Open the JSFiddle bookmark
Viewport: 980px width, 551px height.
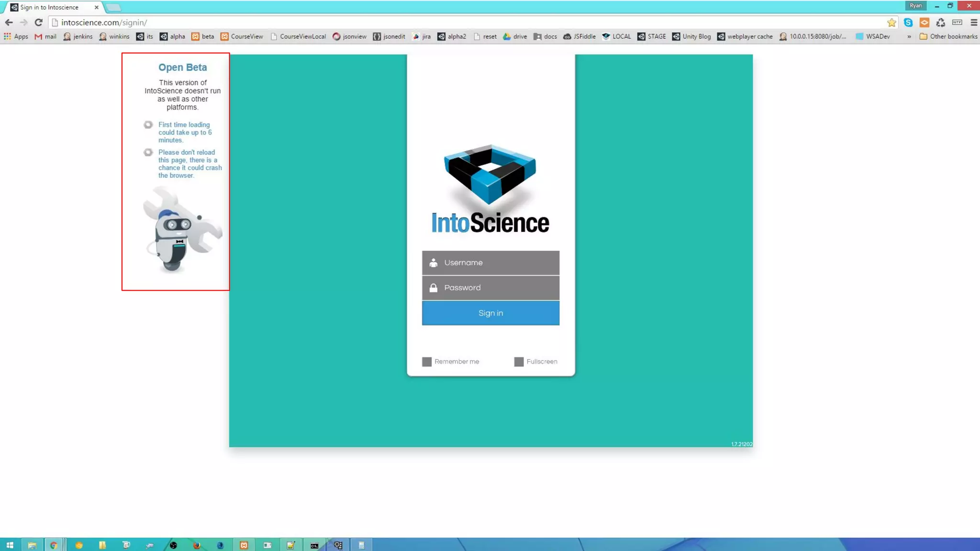point(579,36)
